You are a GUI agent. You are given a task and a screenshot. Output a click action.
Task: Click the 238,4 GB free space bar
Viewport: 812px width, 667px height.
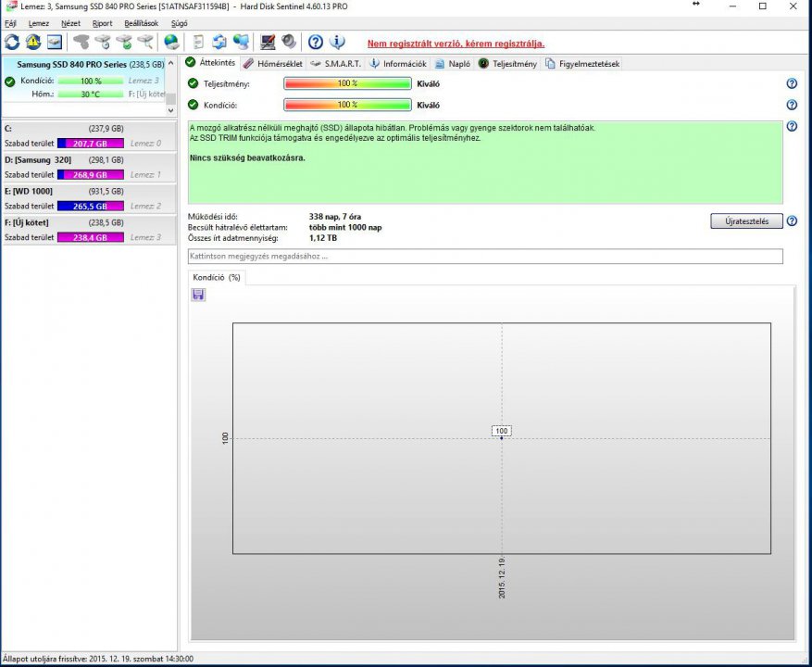[91, 237]
